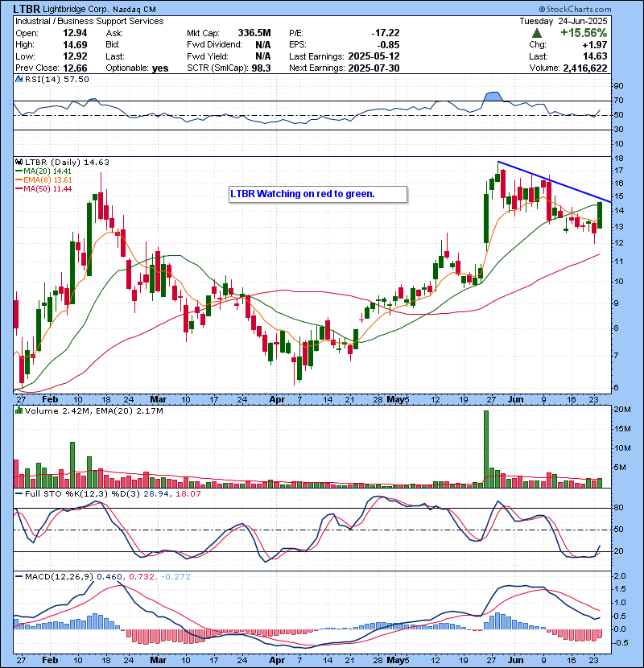Click the 'LTBR Watching on red to green' annotation

(318, 194)
